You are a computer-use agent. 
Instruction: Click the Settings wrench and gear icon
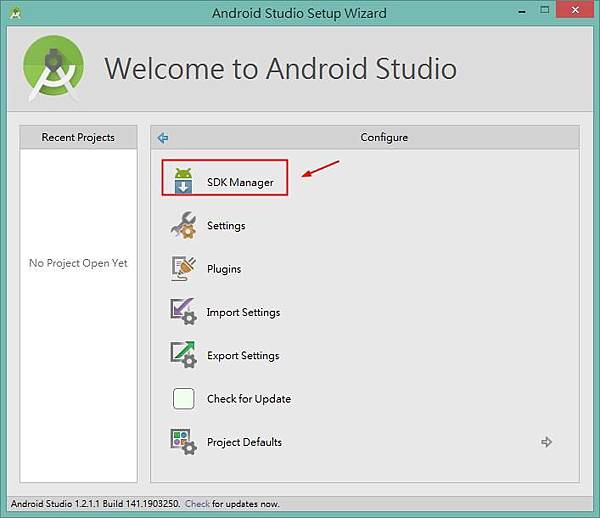pyautogui.click(x=183, y=225)
